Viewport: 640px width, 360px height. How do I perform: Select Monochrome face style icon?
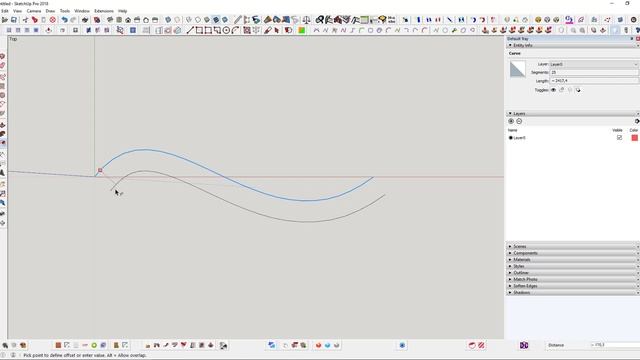(x=225, y=20)
